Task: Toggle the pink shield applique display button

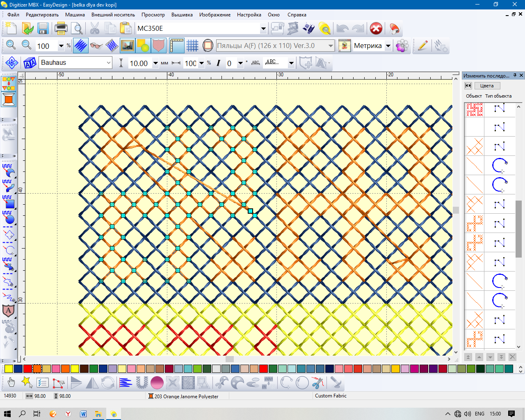Action: (159, 46)
